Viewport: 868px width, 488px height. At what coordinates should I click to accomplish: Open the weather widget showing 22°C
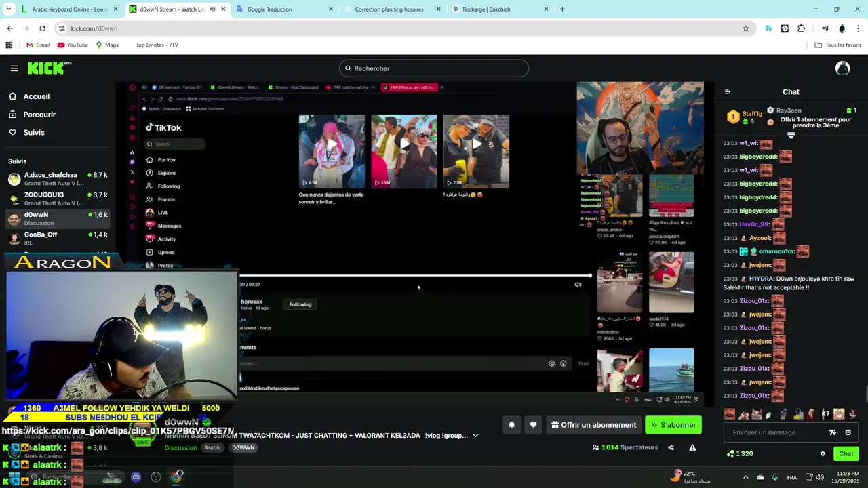point(690,476)
